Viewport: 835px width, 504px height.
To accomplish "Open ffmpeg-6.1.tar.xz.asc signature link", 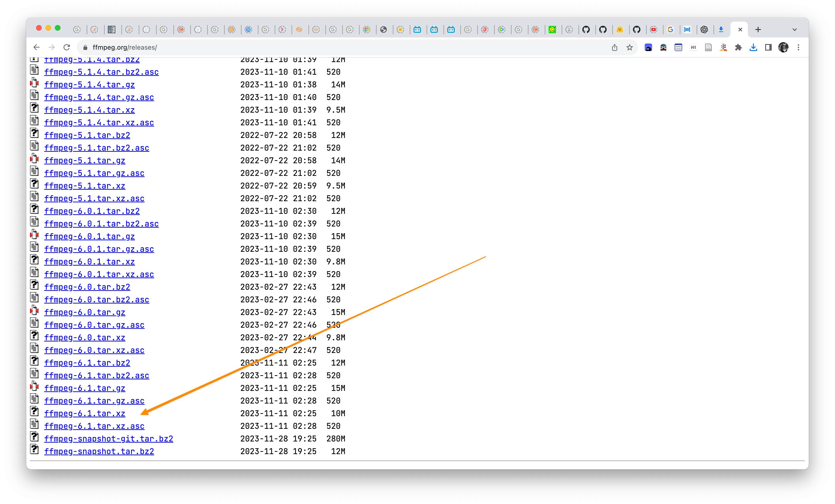I will point(94,426).
